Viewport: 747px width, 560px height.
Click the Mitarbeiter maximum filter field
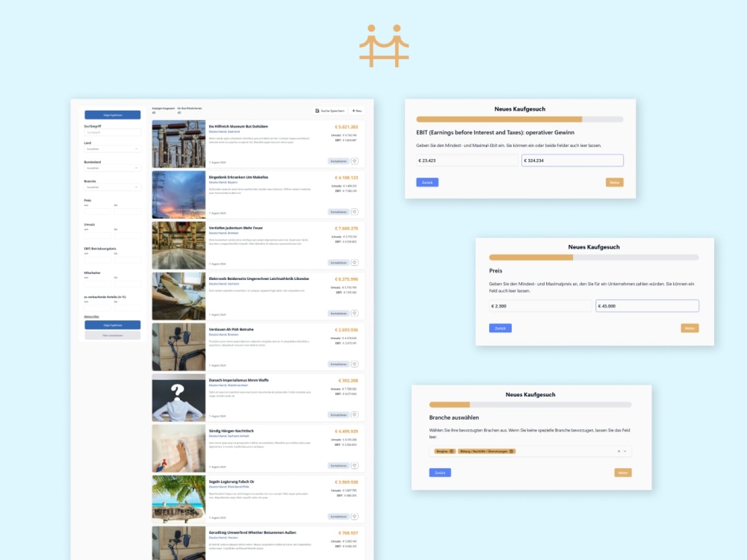[127, 283]
